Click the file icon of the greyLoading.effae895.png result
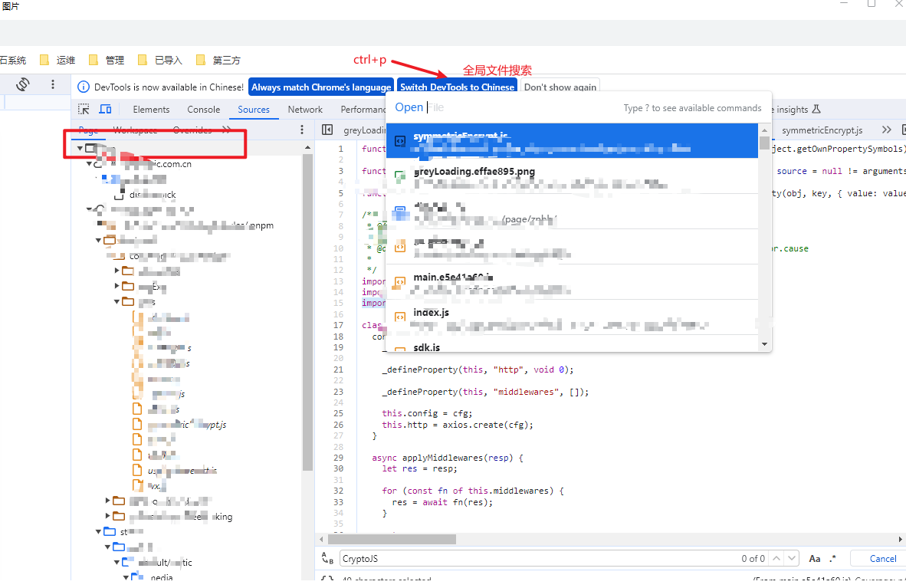This screenshot has height=588, width=906. (400, 176)
